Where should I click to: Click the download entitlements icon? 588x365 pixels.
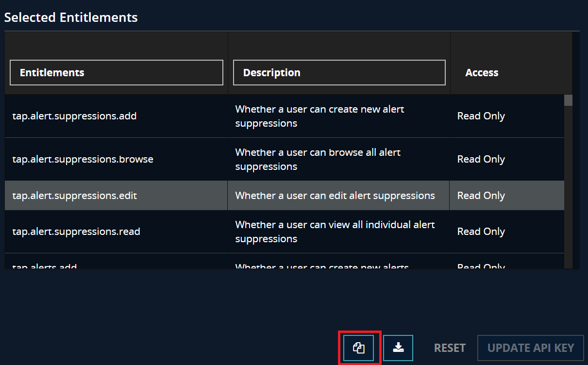click(398, 348)
